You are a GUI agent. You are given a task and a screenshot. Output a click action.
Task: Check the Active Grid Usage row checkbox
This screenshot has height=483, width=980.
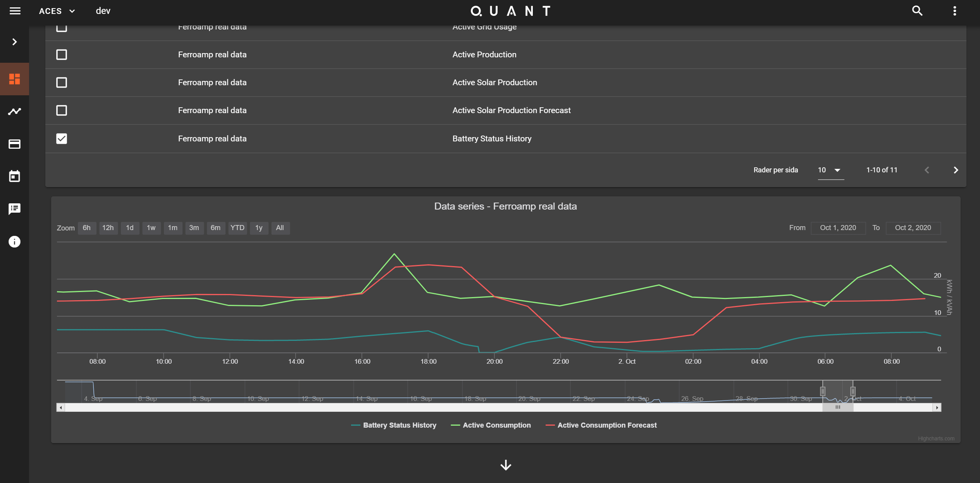click(62, 28)
